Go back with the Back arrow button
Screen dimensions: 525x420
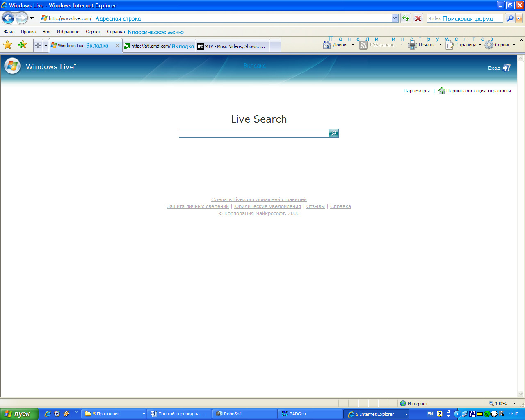(8, 18)
